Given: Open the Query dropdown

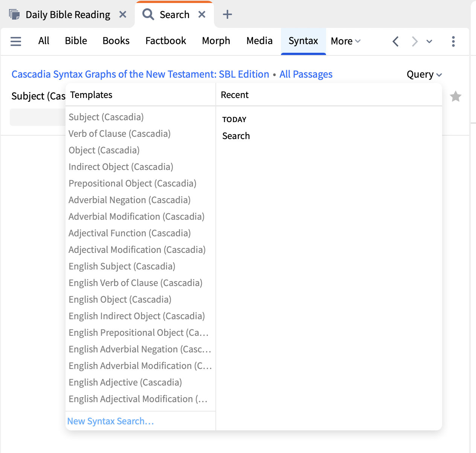Looking at the screenshot, I should pos(424,74).
